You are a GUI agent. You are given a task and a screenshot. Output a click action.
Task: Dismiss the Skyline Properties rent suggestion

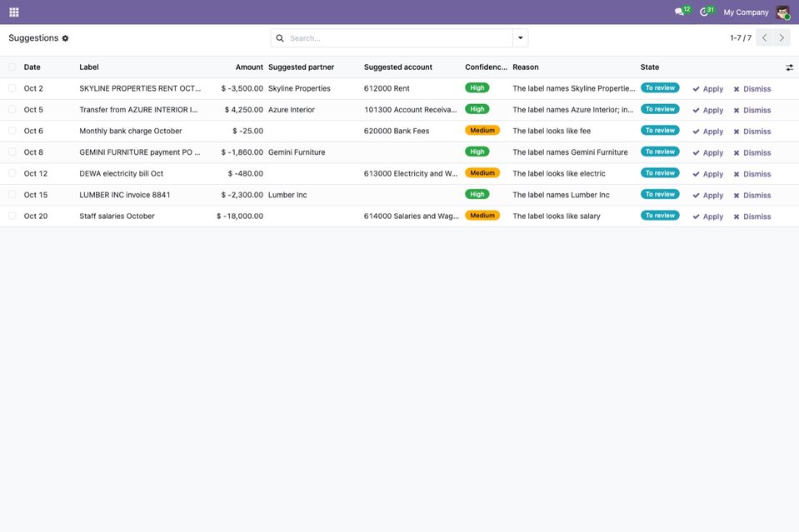[752, 88]
